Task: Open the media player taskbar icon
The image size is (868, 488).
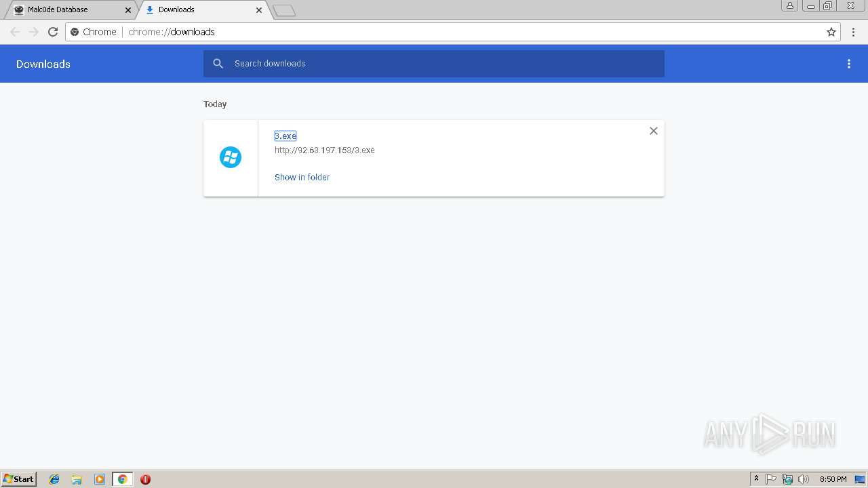Action: coord(100,479)
